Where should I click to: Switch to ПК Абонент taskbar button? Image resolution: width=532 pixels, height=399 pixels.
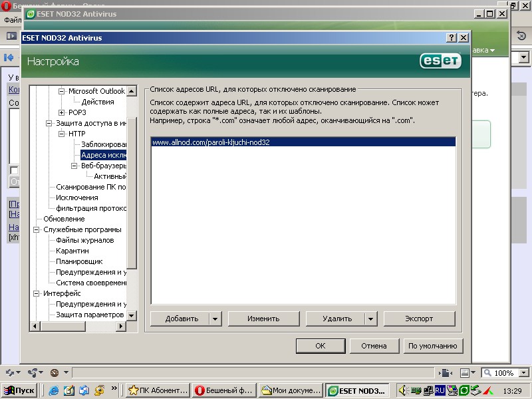pos(158,390)
